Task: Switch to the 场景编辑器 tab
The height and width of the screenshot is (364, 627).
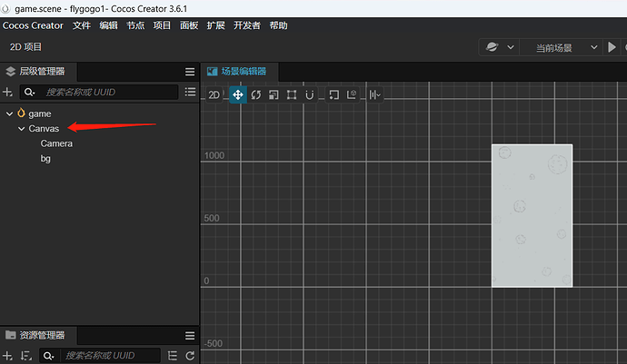Action: (237, 72)
